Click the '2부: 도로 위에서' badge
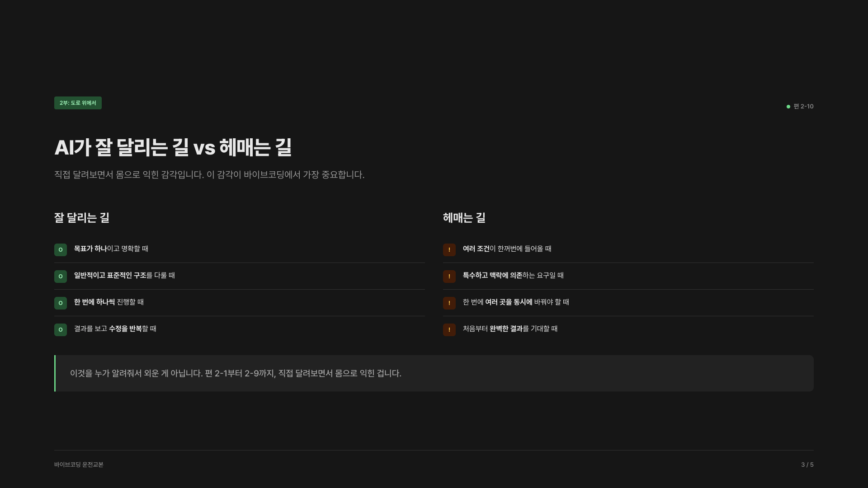The width and height of the screenshot is (868, 488). coord(78,103)
